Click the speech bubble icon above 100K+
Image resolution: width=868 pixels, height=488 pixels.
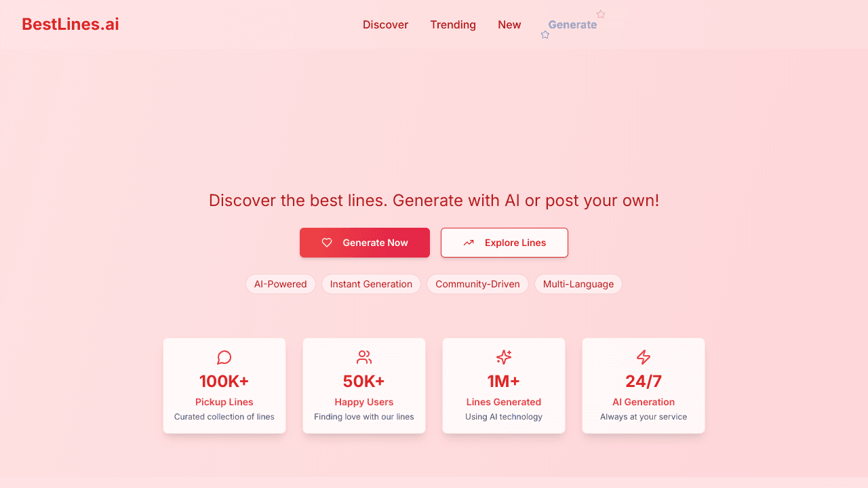[x=224, y=357]
